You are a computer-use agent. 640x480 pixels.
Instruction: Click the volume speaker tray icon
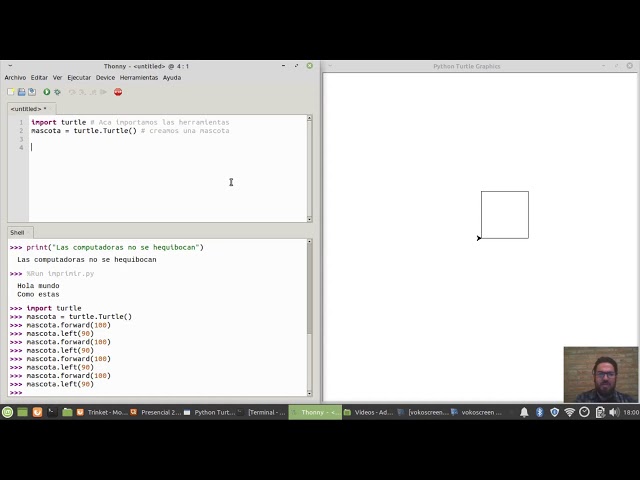pos(614,412)
